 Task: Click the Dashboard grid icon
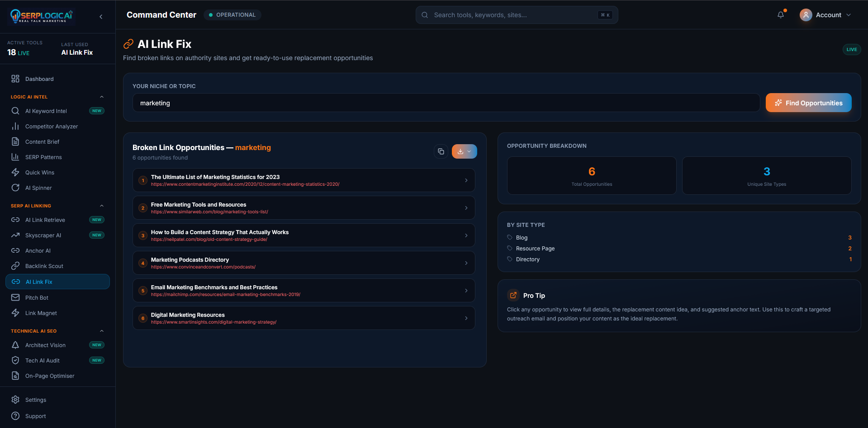coord(15,79)
